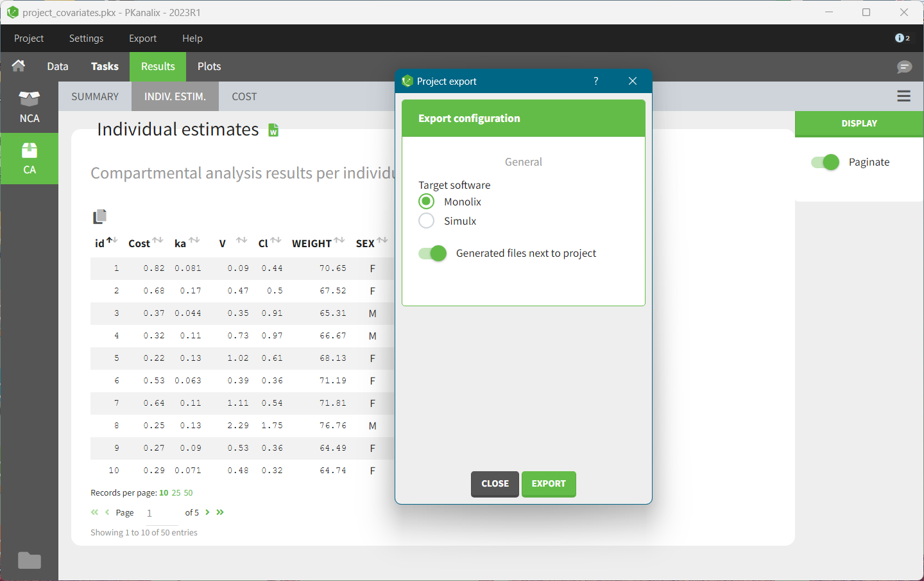Select Simulx as target software
The width and height of the screenshot is (924, 581).
427,221
